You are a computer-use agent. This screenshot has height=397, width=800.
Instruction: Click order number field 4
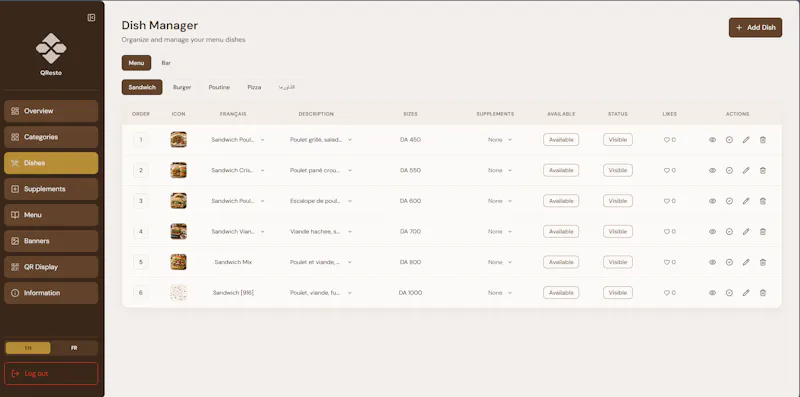pyautogui.click(x=141, y=232)
